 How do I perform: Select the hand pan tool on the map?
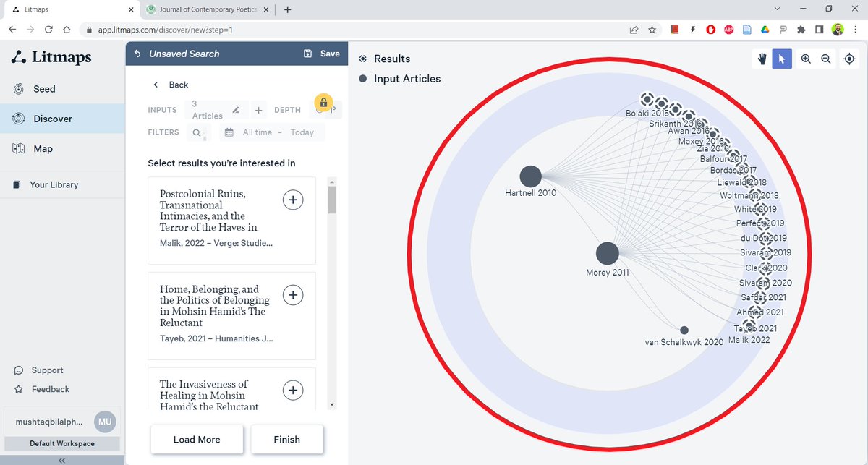(762, 59)
